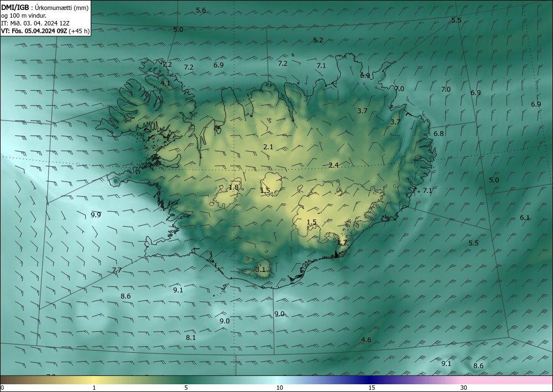Click the 2.4 value on the map
Image resolution: width=553 pixels, height=392 pixels.
(x=333, y=165)
